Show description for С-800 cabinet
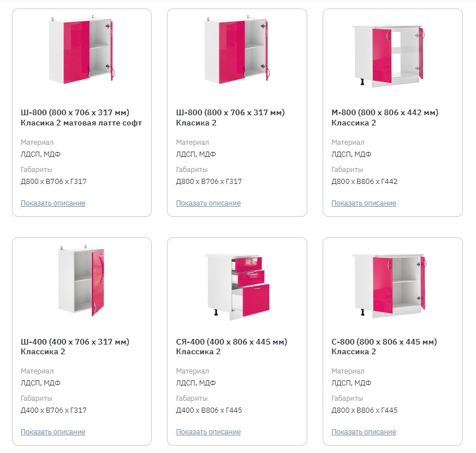The image size is (476, 453). click(x=364, y=432)
